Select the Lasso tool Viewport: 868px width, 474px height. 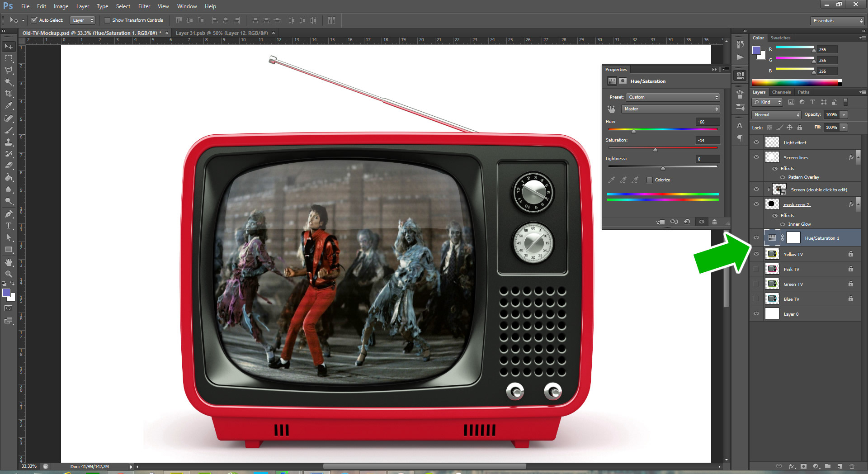[x=9, y=70]
